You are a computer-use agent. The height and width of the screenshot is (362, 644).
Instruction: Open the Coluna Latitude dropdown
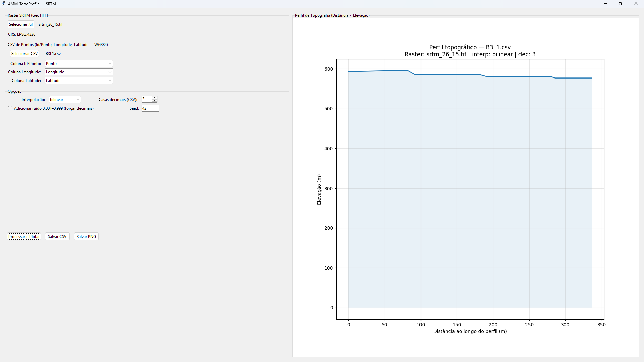click(79, 81)
